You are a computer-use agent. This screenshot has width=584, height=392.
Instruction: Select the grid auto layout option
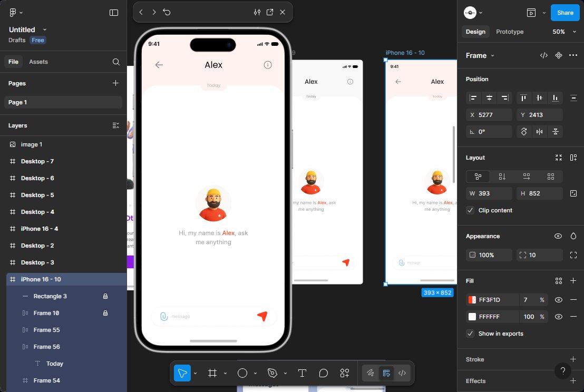[550, 177]
